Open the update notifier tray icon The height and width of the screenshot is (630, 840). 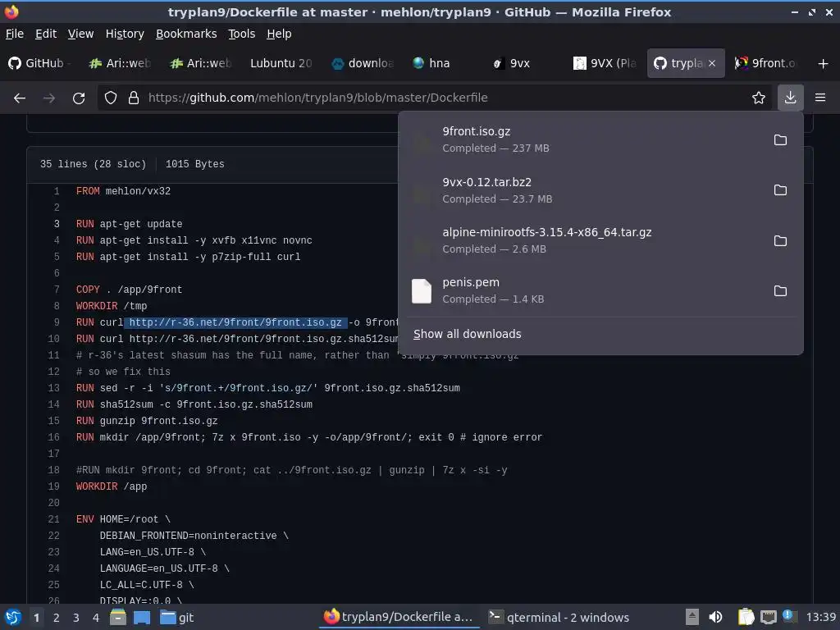pyautogui.click(x=788, y=616)
